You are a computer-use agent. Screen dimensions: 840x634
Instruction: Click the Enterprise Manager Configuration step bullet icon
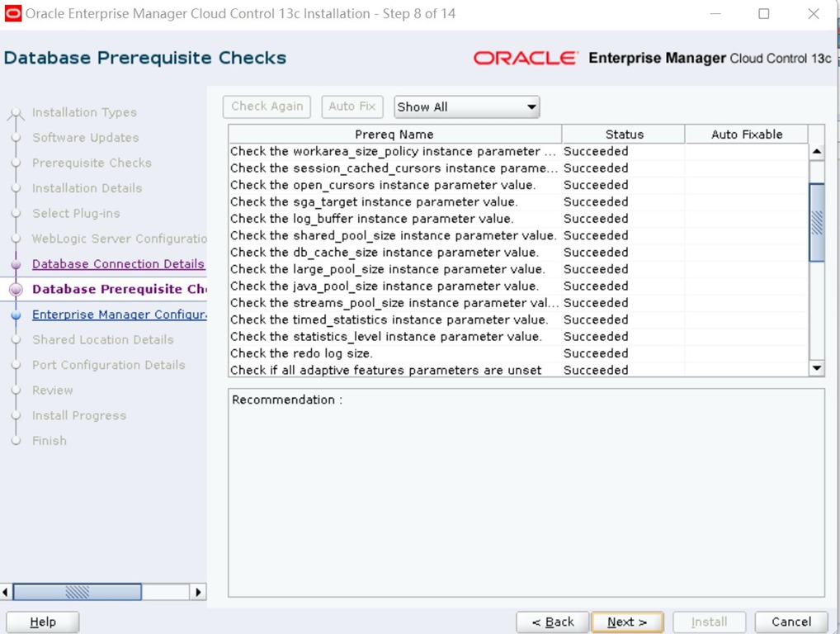pos(16,315)
